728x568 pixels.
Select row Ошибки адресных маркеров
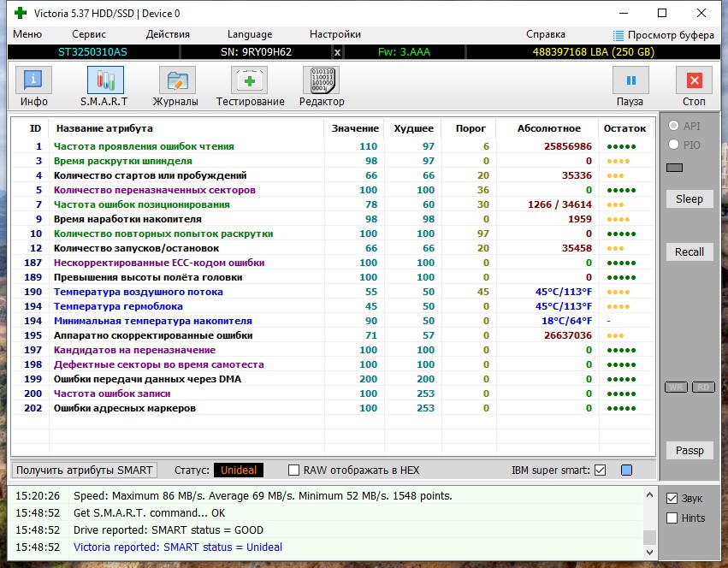coord(333,408)
